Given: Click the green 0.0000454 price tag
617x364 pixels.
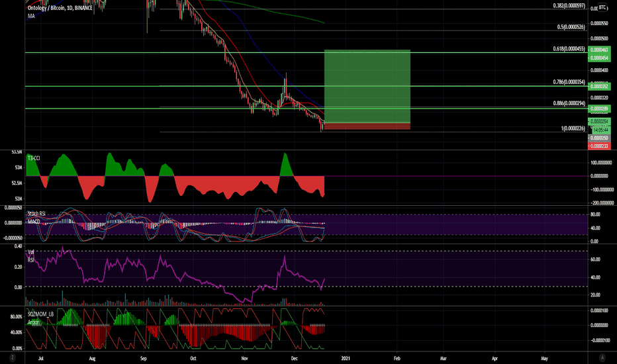Looking at the screenshot, I should [599, 58].
